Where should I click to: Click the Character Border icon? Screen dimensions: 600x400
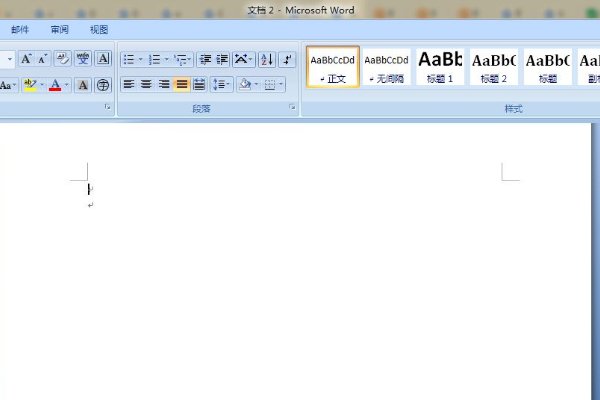pos(103,59)
